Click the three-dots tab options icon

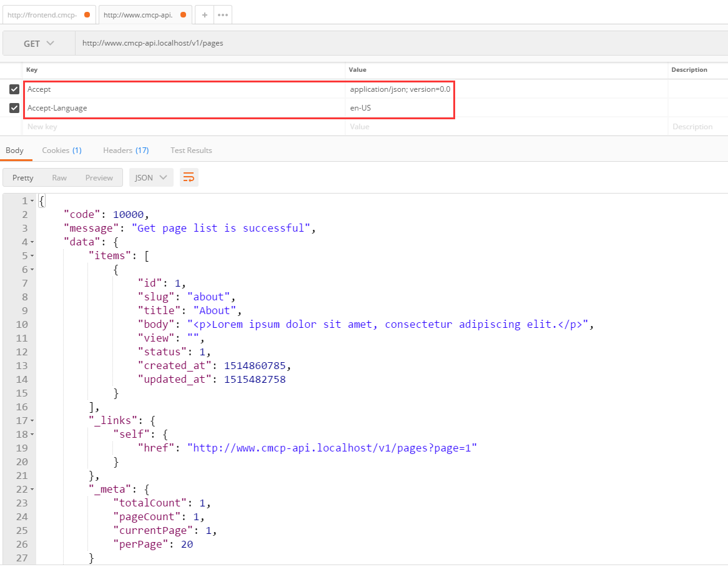pyautogui.click(x=223, y=15)
